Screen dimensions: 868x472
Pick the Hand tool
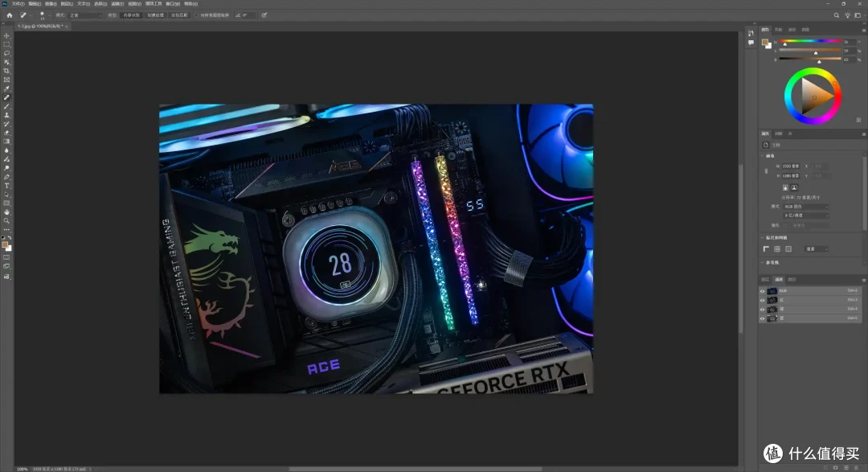point(6,212)
